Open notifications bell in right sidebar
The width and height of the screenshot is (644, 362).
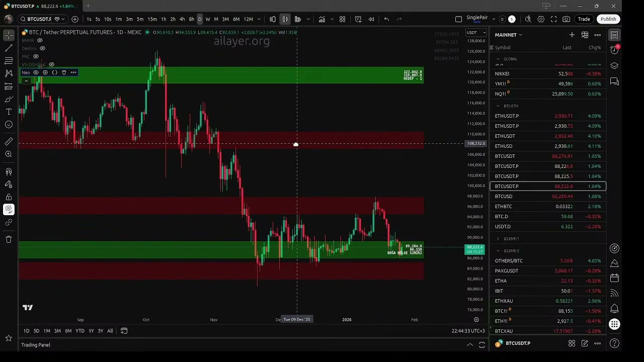tap(615, 308)
